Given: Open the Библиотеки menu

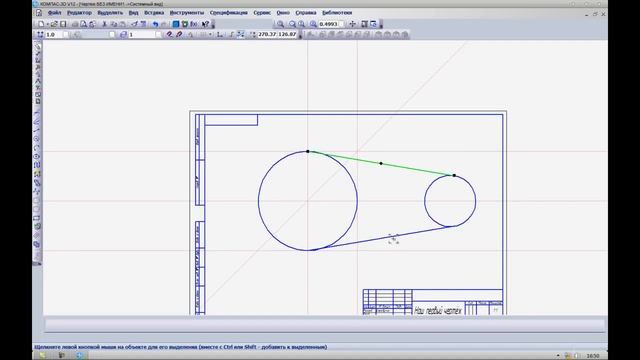Looking at the screenshot, I should [337, 13].
